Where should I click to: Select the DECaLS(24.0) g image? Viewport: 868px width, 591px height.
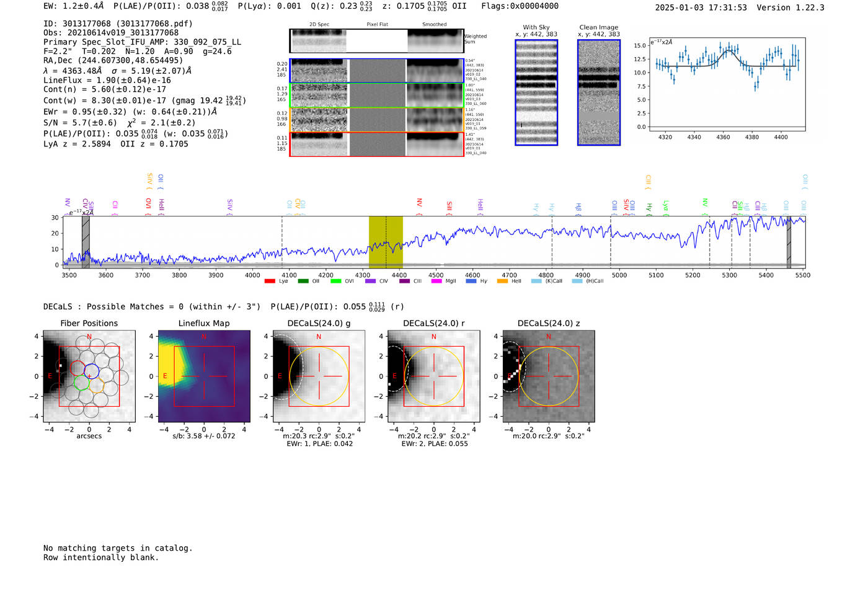pos(319,376)
